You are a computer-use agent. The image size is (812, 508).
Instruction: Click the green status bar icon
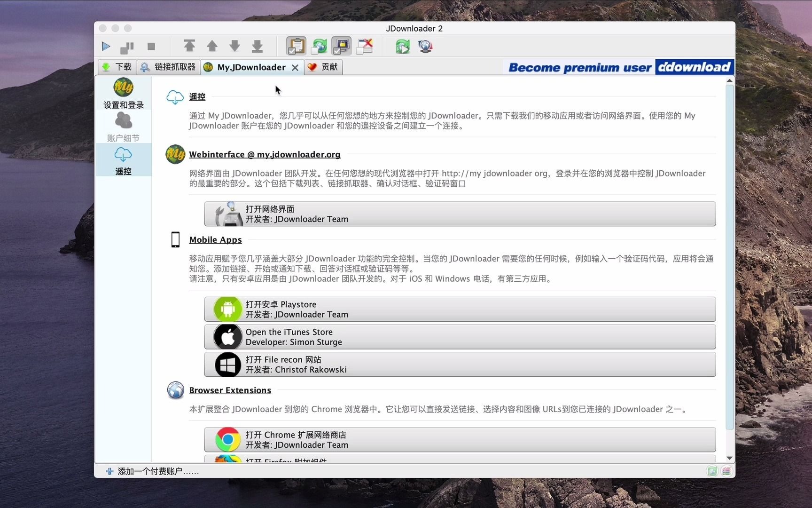point(712,471)
